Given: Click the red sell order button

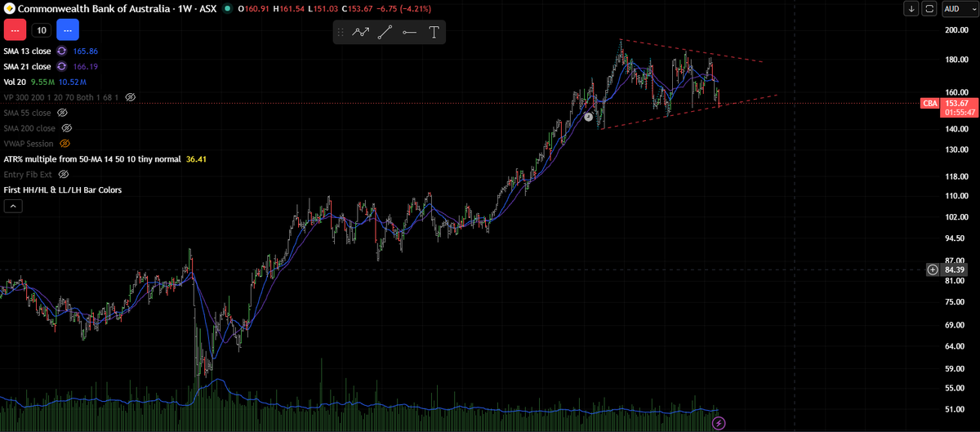Looking at the screenshot, I should (14, 30).
